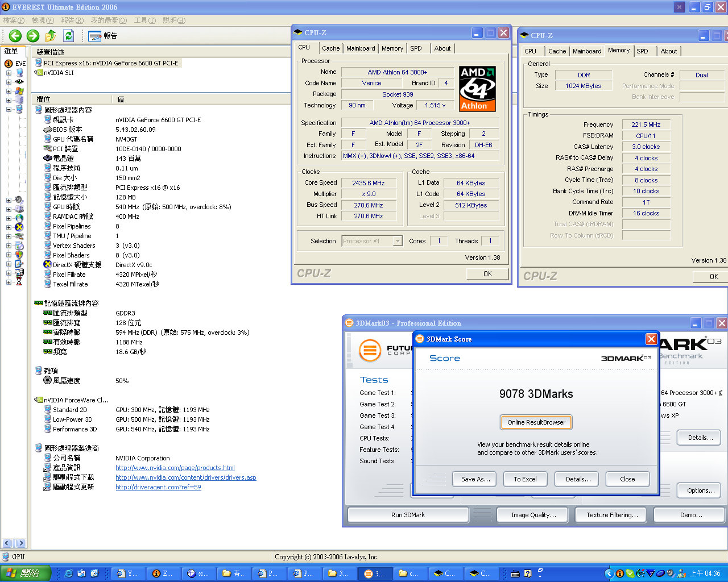This screenshot has height=582, width=728.
Task: Select nVIDIA SLI device in the list
Action: (59, 73)
